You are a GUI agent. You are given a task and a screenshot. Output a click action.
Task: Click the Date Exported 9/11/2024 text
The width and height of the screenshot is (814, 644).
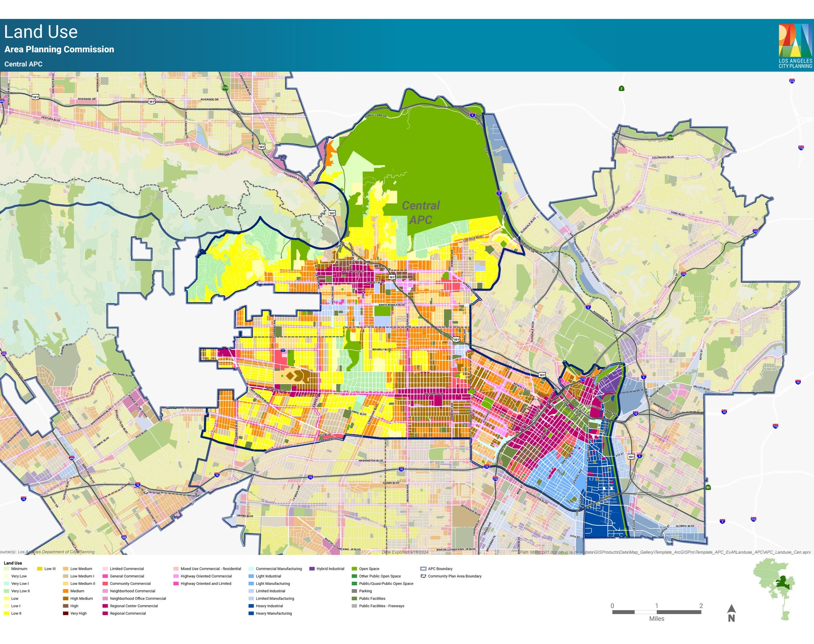[405, 552]
